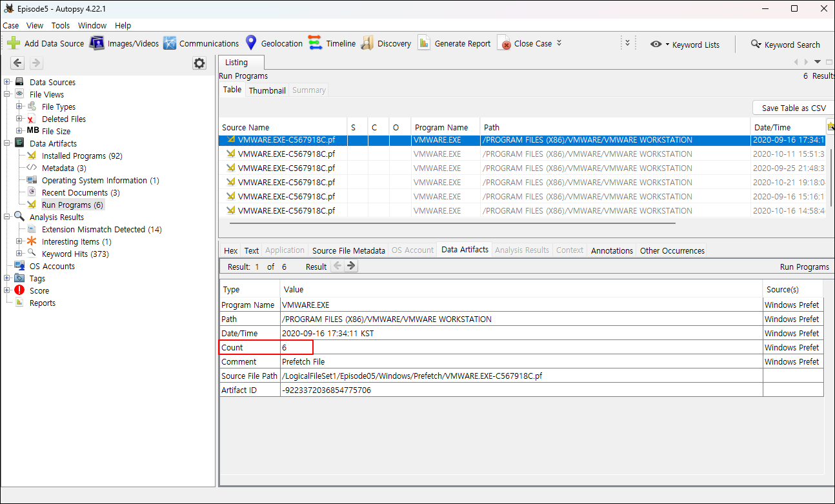Switch to the Annotations tab
This screenshot has height=504, width=835.
click(612, 250)
